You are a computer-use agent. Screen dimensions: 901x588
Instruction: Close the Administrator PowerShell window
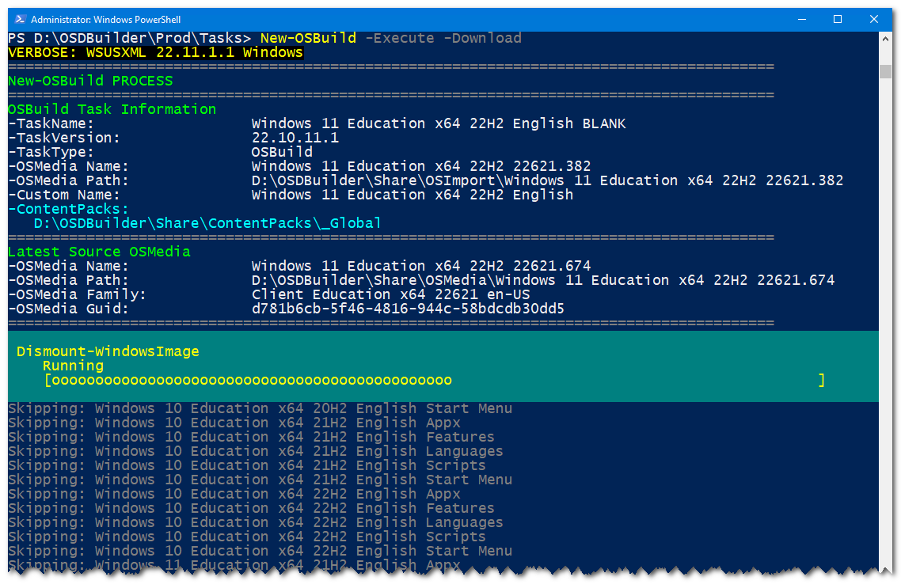click(874, 19)
